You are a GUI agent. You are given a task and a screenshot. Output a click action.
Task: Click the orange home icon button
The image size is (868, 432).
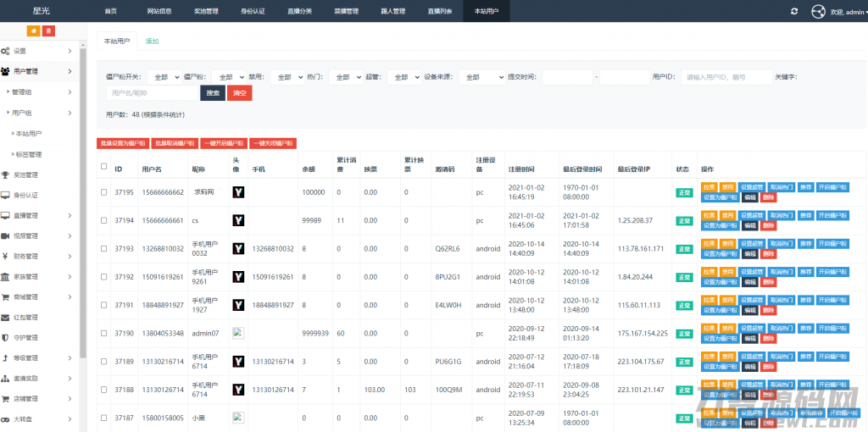[x=34, y=30]
